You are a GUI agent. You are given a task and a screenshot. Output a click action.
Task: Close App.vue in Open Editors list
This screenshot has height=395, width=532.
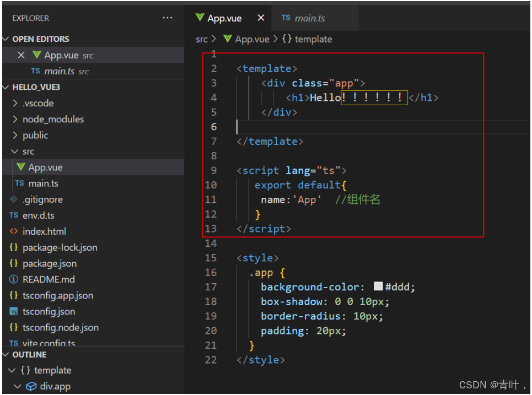[x=21, y=55]
